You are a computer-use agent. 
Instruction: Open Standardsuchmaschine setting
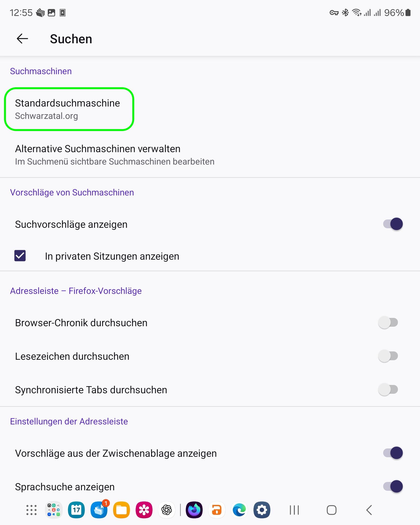click(68, 109)
